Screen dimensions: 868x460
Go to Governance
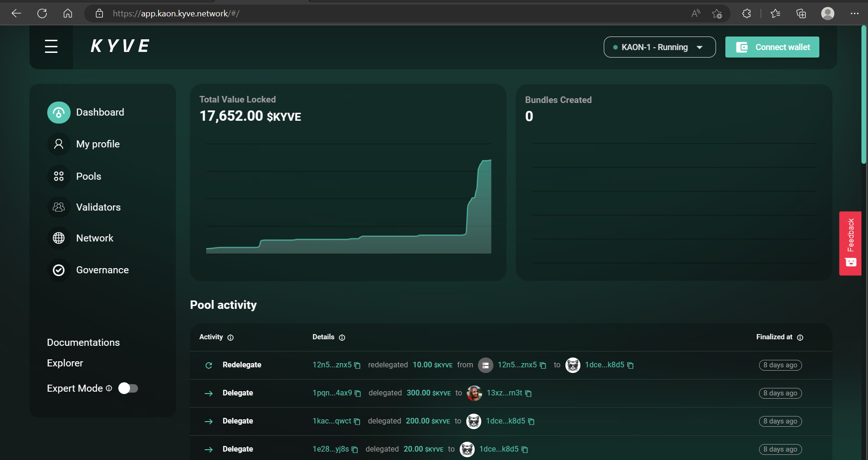(102, 270)
